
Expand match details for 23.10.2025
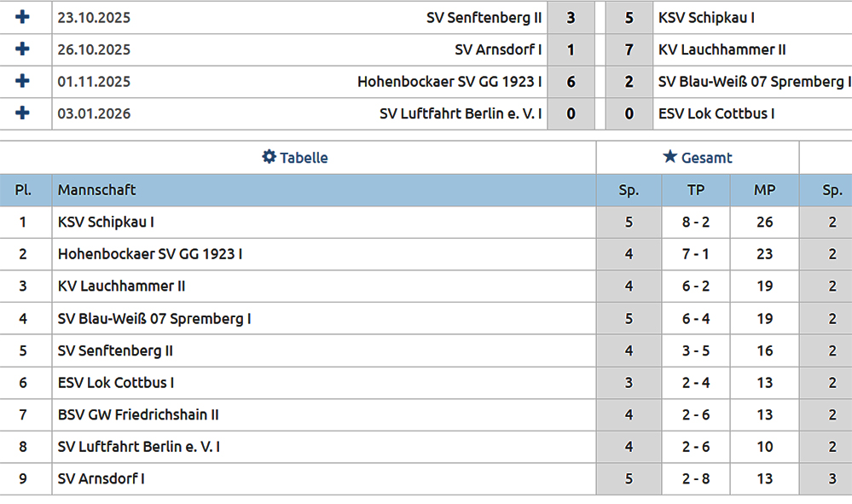(x=22, y=17)
